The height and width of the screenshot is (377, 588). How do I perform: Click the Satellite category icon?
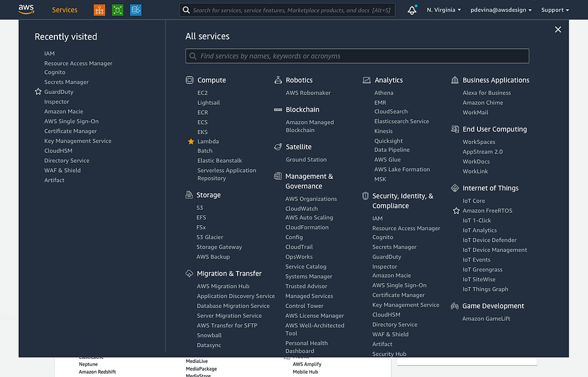[x=278, y=146]
